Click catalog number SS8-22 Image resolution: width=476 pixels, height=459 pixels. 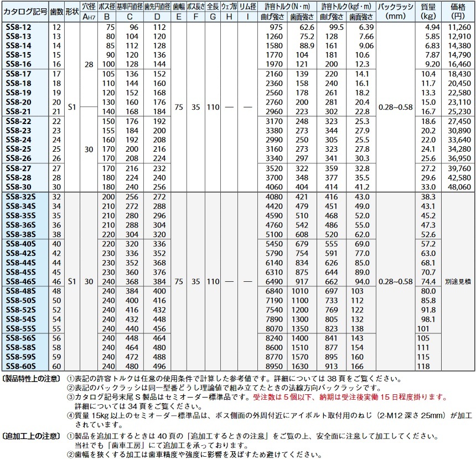[x=18, y=121]
